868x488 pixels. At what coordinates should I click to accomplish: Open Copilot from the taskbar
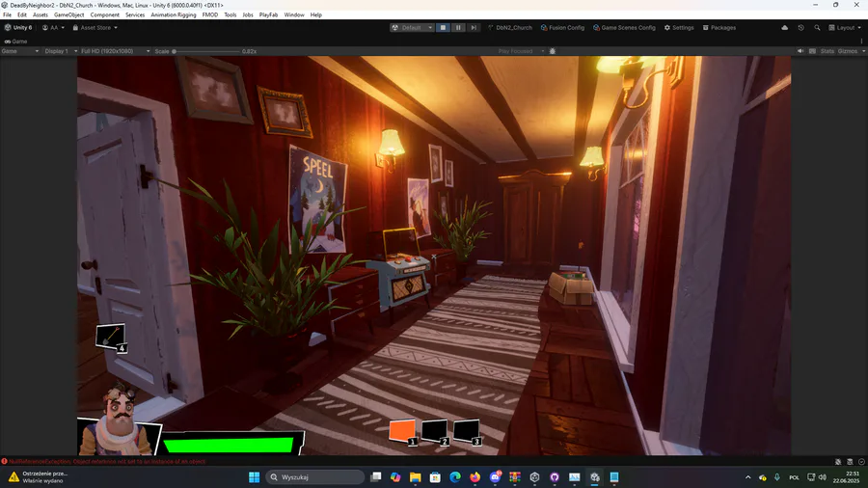click(x=395, y=477)
